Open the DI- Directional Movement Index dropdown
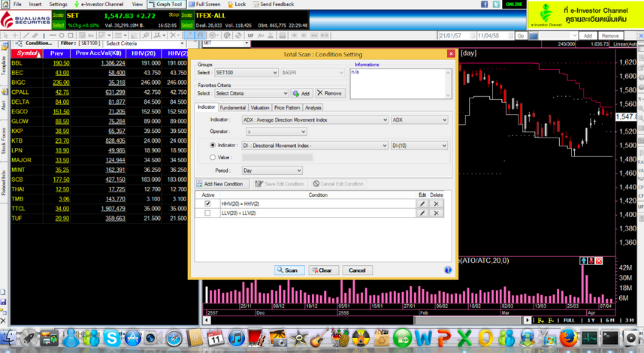644x353 pixels. pyautogui.click(x=315, y=146)
